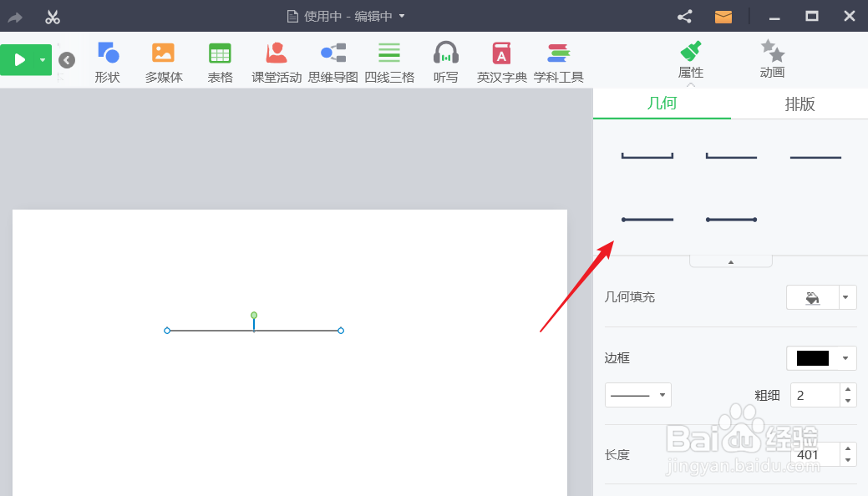This screenshot has width=868, height=496.
Task: Decrease the 长度 length value
Action: [848, 460]
